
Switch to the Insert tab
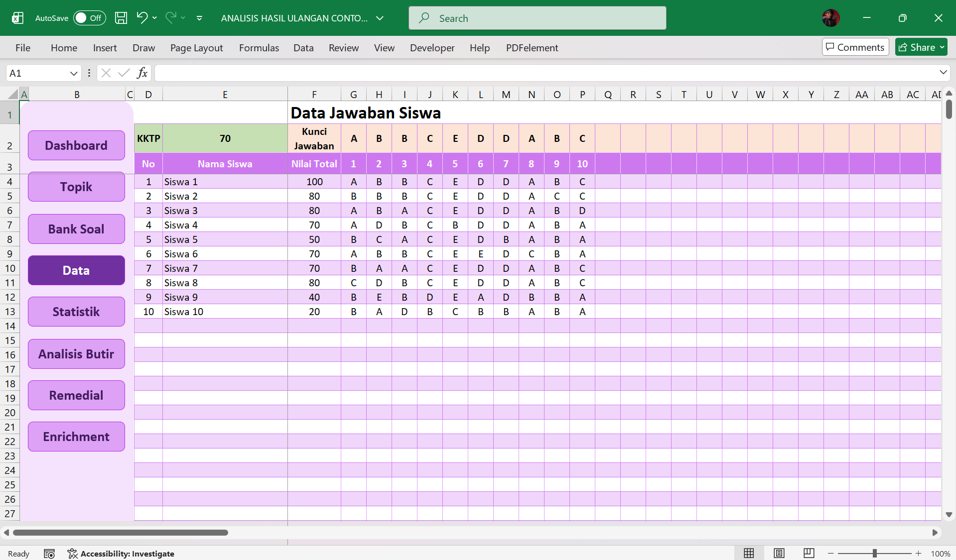point(105,48)
